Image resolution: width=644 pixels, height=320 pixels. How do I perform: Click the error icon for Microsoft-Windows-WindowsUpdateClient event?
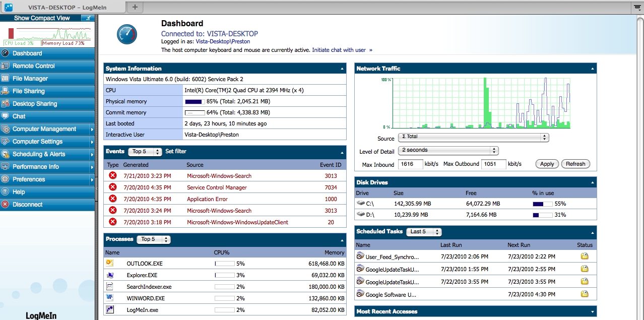click(112, 222)
